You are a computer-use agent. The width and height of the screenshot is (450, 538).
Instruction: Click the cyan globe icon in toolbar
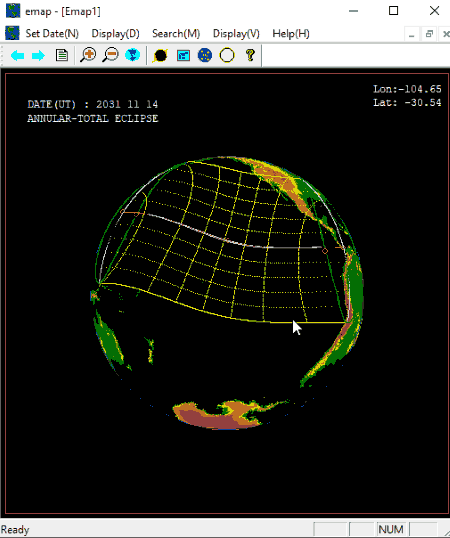[133, 55]
